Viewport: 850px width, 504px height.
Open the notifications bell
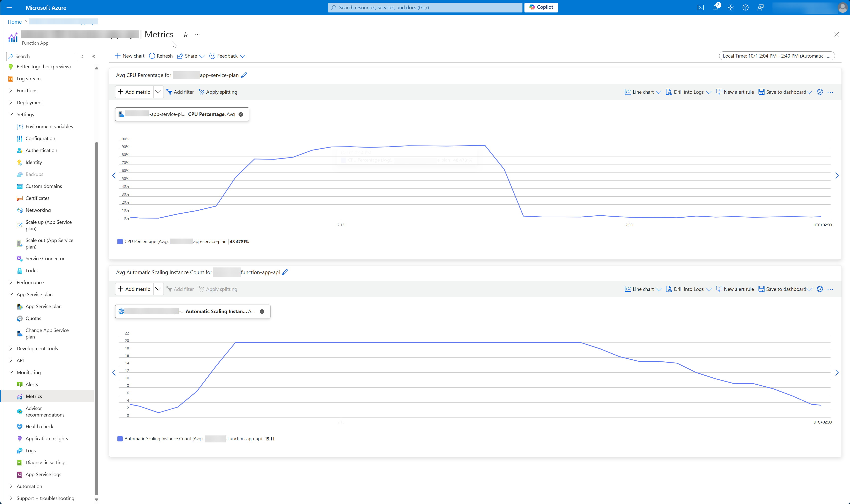(x=716, y=7)
